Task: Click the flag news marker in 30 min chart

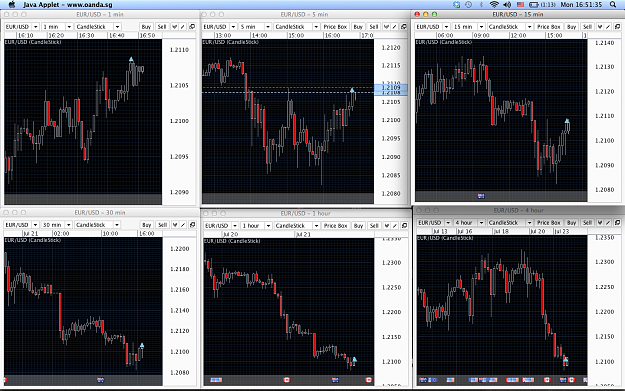Action: [x=100, y=380]
